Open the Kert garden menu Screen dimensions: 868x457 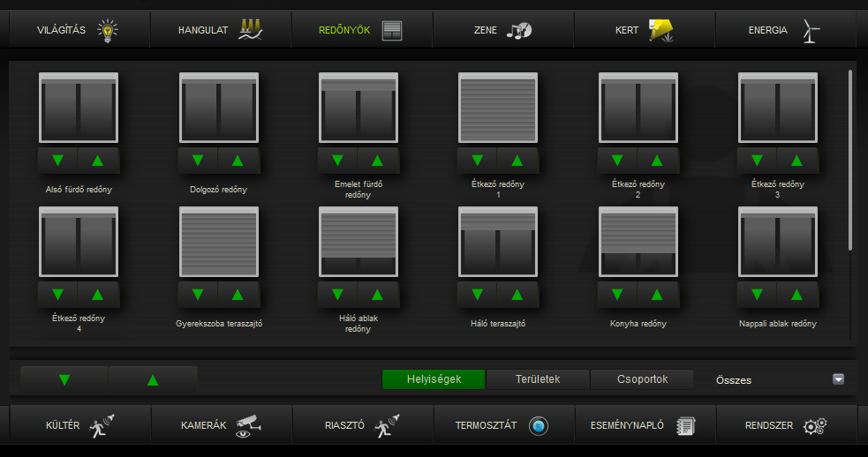(645, 30)
